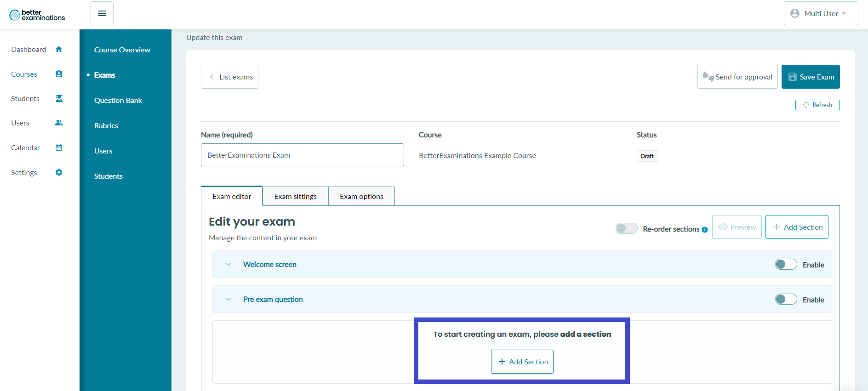The height and width of the screenshot is (391, 868).
Task: Click the Courses badge icon
Action: [59, 74]
